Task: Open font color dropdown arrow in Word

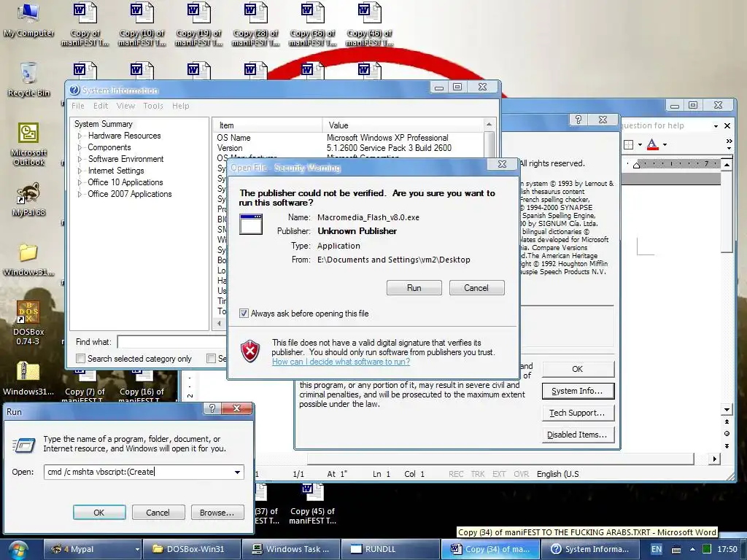Action: tap(665, 144)
